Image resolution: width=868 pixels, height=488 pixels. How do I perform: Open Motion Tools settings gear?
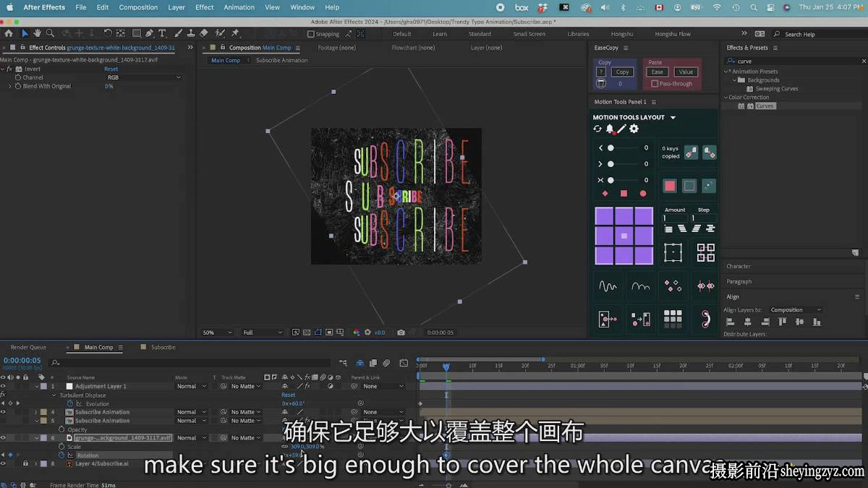634,129
